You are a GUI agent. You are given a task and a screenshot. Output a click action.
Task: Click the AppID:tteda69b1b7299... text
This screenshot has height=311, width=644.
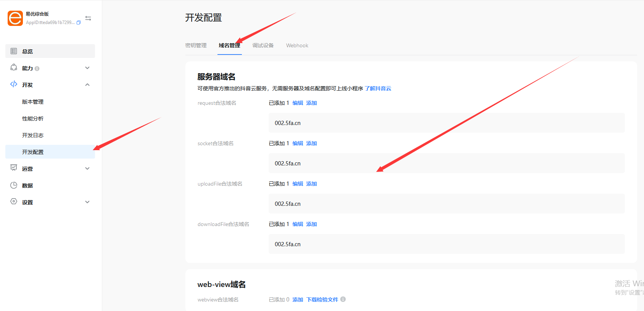point(50,22)
